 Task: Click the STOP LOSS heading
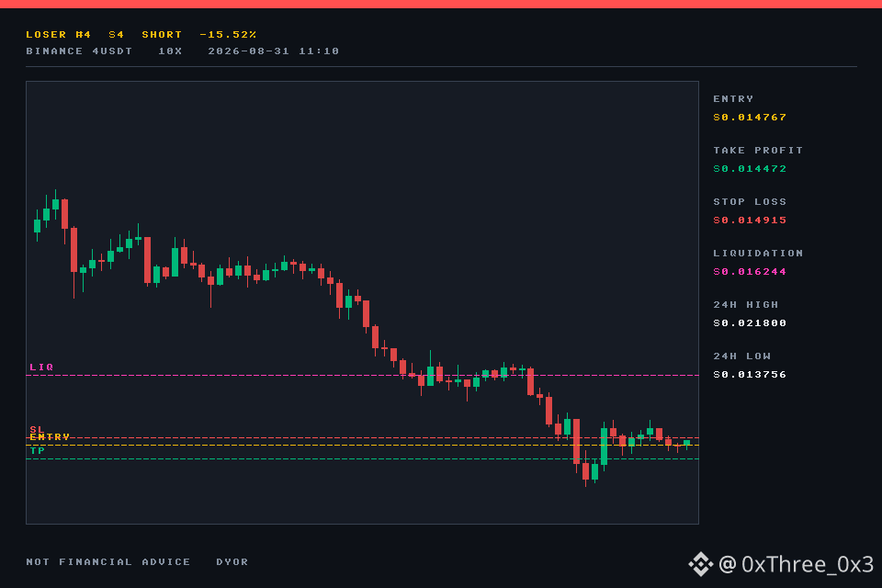pos(750,202)
